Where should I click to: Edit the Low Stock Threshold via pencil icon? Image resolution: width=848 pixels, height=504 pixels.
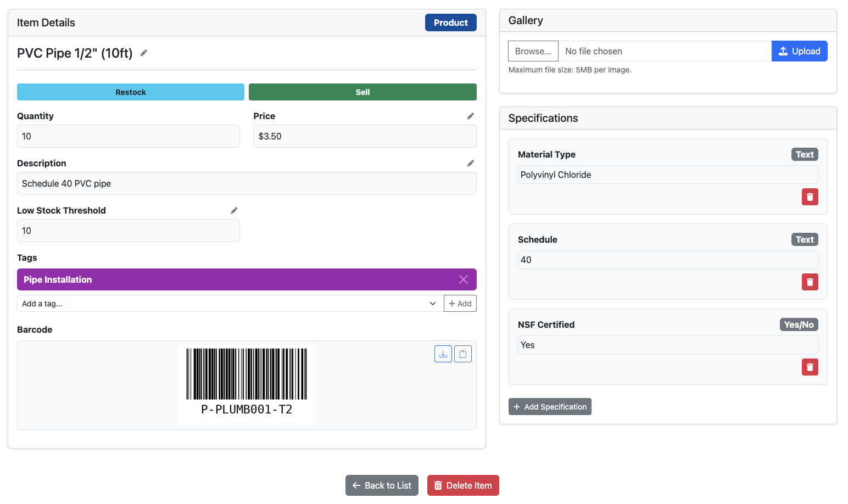pos(234,210)
